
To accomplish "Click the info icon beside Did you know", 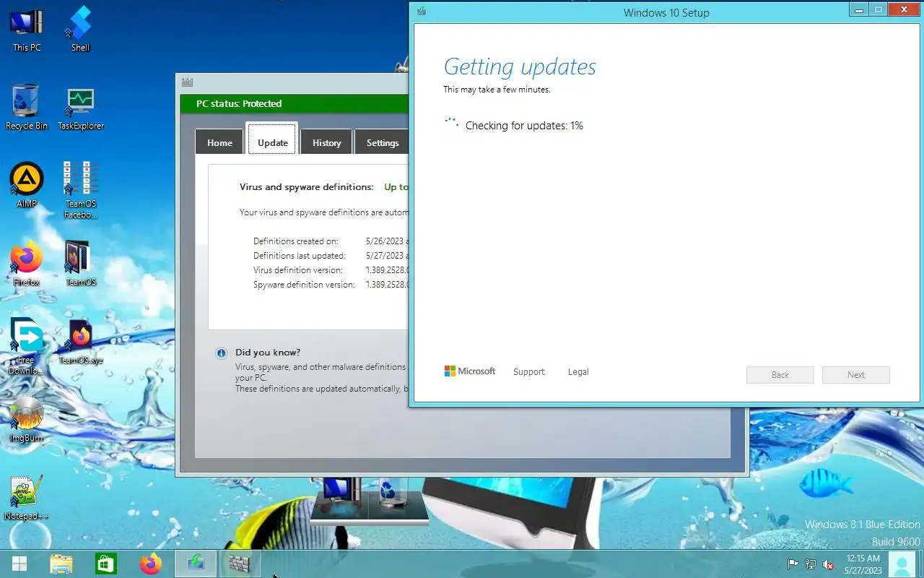I will click(222, 353).
